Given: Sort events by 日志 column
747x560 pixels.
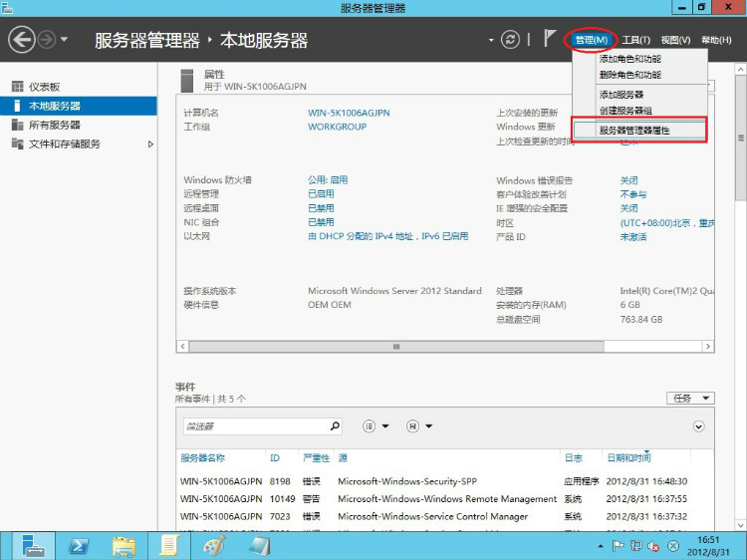Looking at the screenshot, I should pyautogui.click(x=573, y=458).
